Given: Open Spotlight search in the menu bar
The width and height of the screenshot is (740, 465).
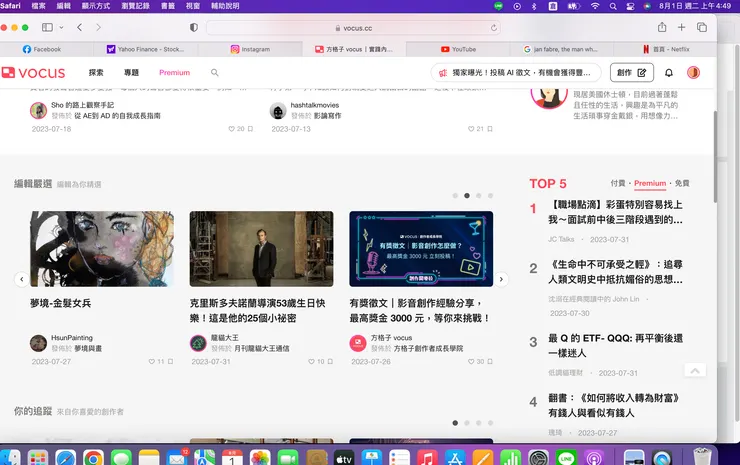Looking at the screenshot, I should coord(613,6).
